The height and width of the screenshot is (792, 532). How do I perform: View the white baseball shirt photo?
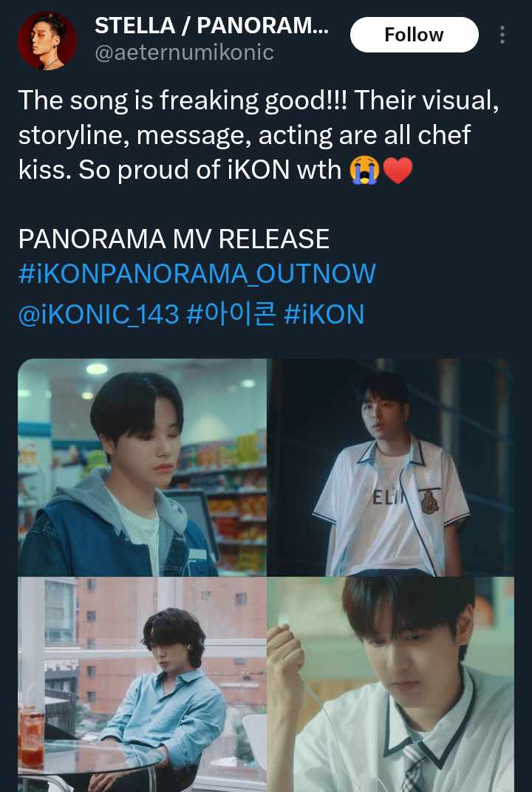(391, 467)
